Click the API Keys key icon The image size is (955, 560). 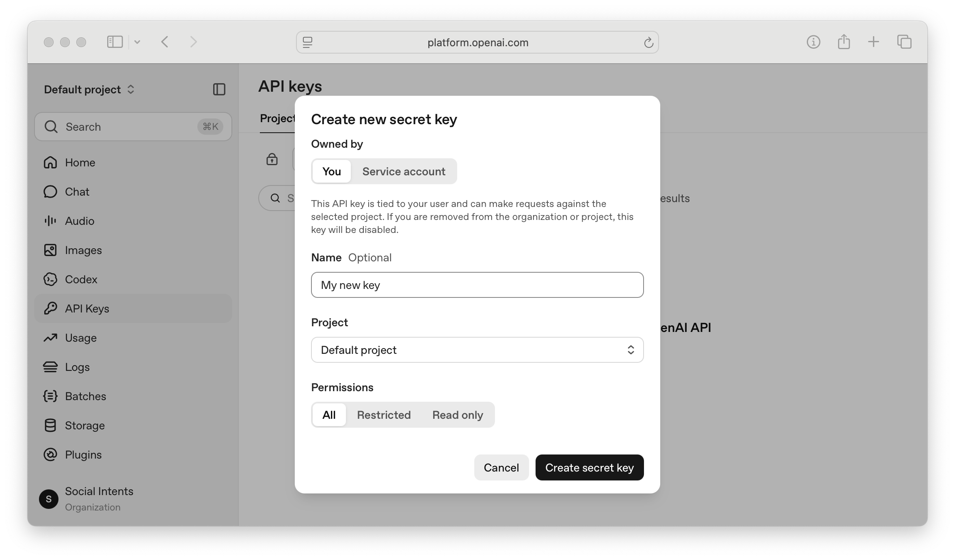click(50, 308)
